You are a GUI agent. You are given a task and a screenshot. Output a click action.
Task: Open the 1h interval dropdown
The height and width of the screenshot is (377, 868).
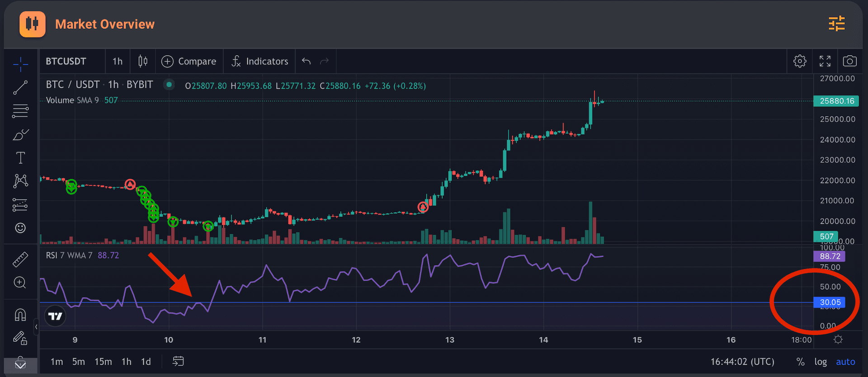click(118, 61)
